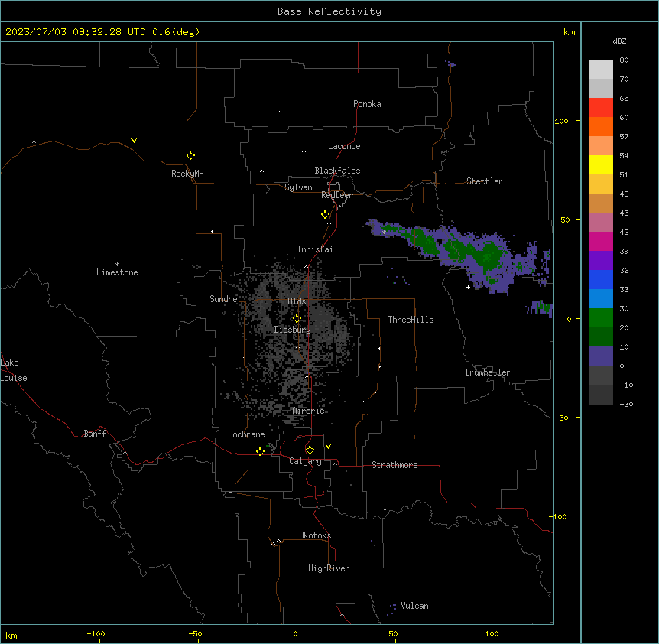Image resolution: width=659 pixels, height=644 pixels.
Task: Click the Airdrie label
Action: tap(309, 411)
